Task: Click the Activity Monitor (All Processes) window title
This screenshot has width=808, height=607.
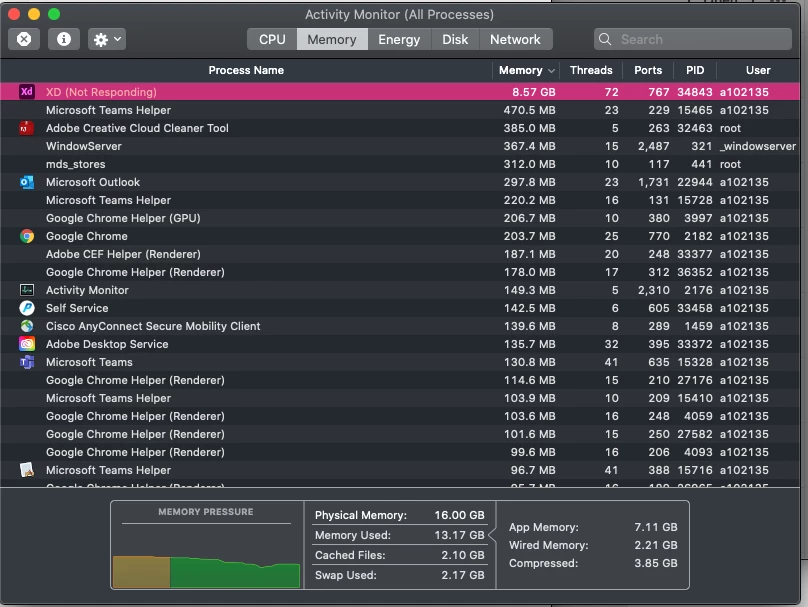Action: point(399,14)
